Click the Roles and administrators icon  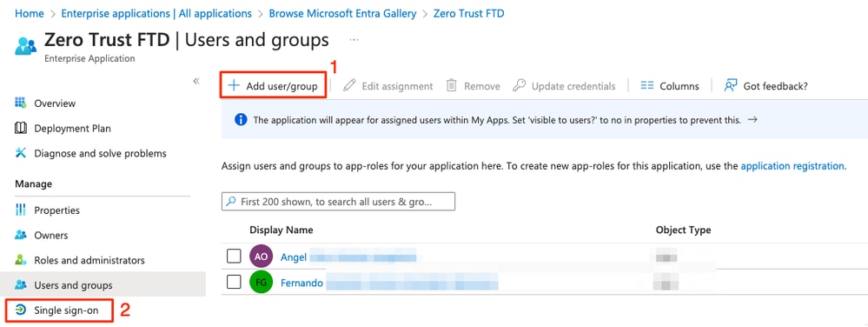tap(21, 259)
